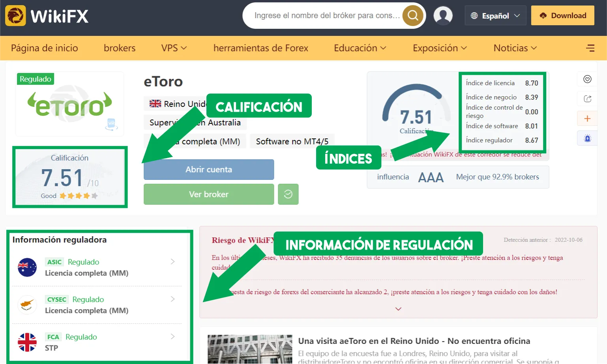Expand the WikiFX risk warning chevron

click(398, 309)
